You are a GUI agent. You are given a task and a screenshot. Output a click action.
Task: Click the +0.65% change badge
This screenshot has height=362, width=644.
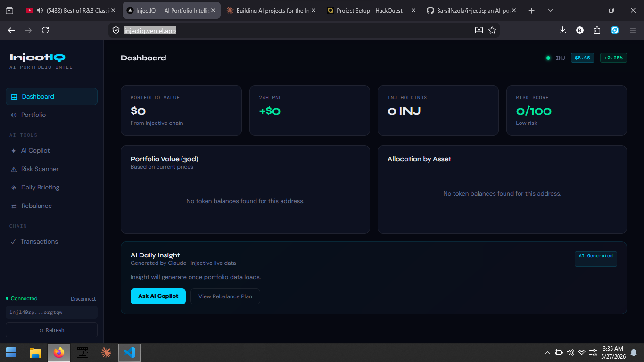point(613,58)
